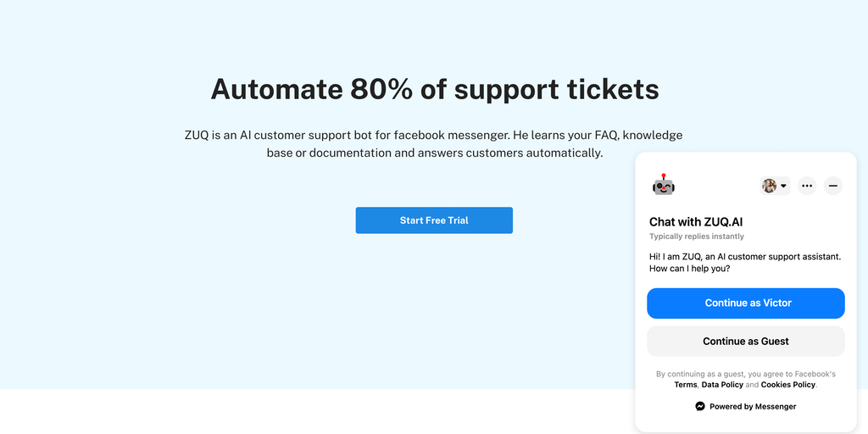Open the three-dot more options menu
This screenshot has width=868, height=434.
pos(807,186)
